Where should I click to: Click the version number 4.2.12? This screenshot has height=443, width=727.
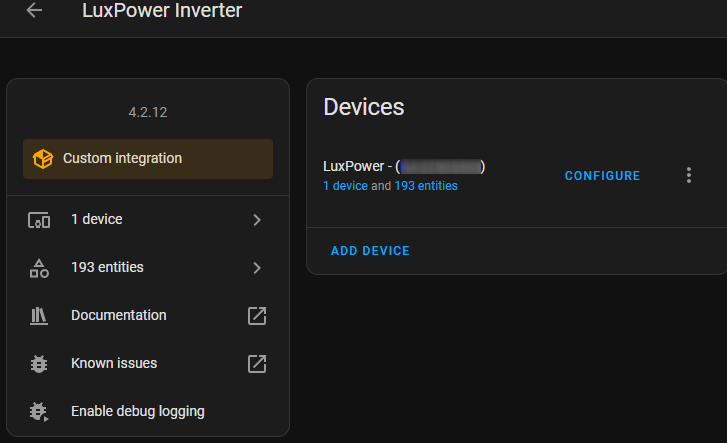click(x=148, y=112)
